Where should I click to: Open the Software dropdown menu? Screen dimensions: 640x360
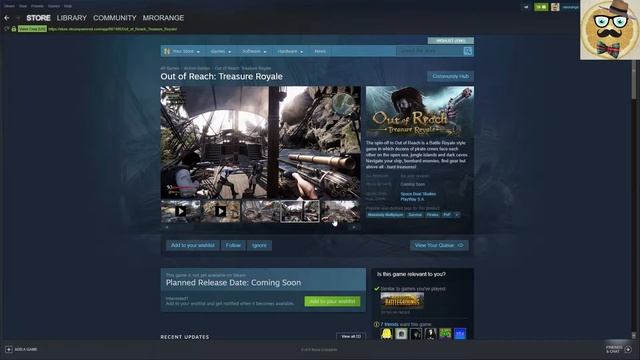click(254, 51)
